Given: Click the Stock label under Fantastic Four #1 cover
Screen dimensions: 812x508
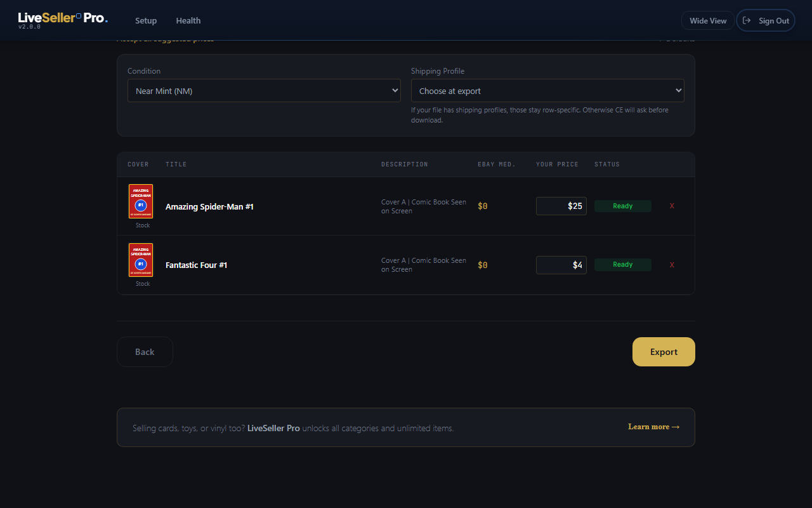Looking at the screenshot, I should tap(143, 284).
